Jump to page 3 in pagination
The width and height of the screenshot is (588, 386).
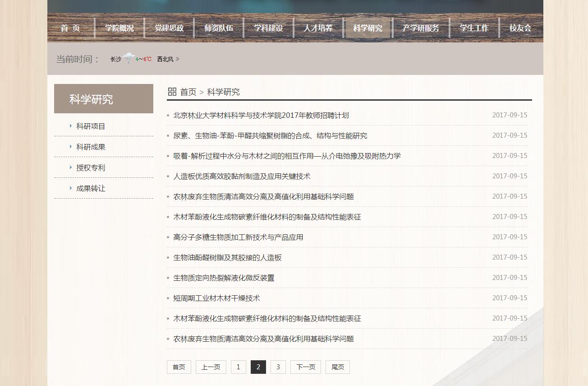point(278,367)
